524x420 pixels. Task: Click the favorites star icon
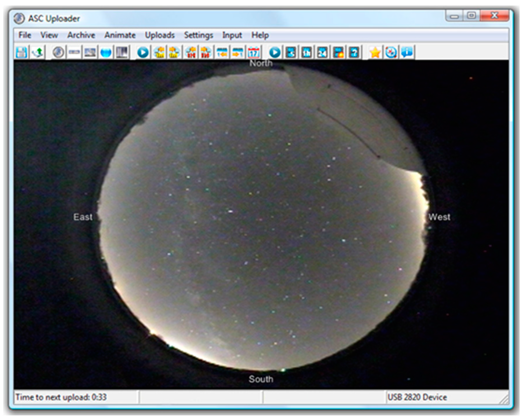click(x=375, y=53)
